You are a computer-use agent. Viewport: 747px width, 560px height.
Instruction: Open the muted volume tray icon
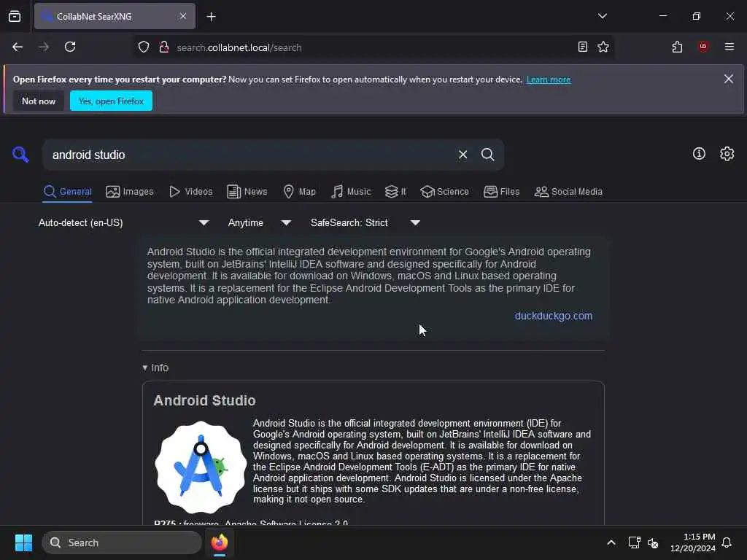click(653, 542)
